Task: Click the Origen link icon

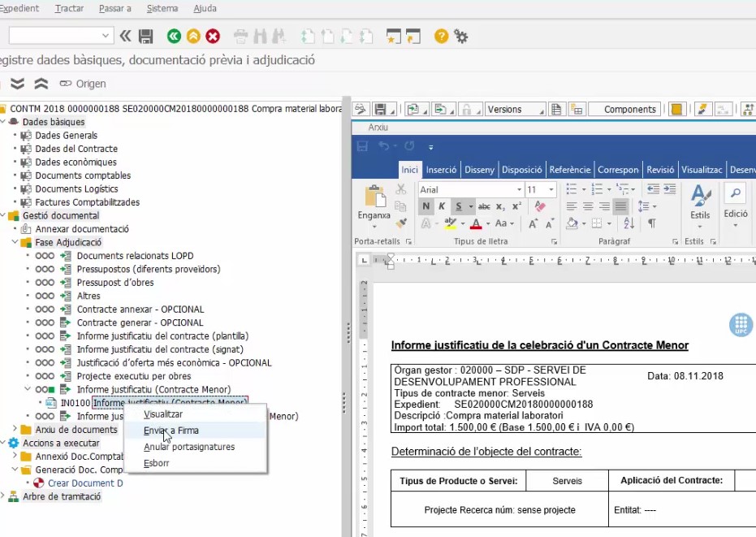Action: coord(65,84)
